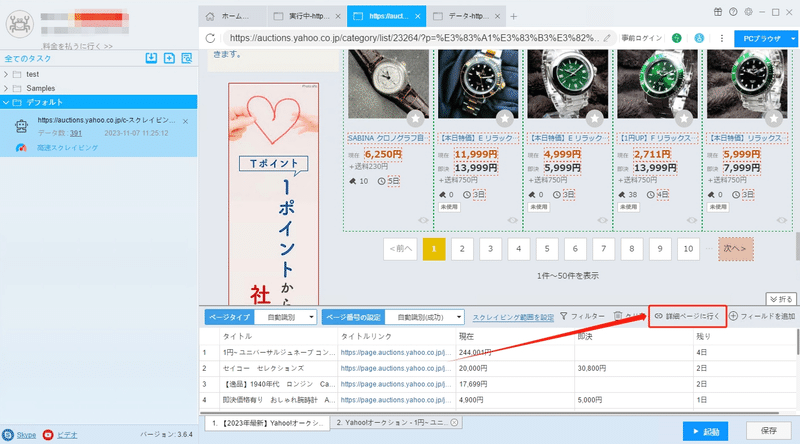Click the import task icon beside 全てのタスク
The width and height of the screenshot is (800, 444).
click(151, 58)
